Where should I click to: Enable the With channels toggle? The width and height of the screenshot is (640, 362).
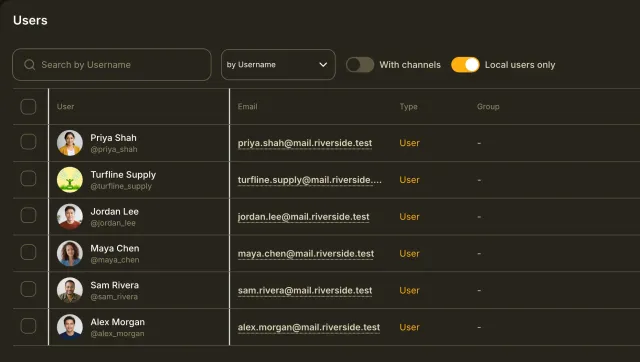tap(360, 64)
